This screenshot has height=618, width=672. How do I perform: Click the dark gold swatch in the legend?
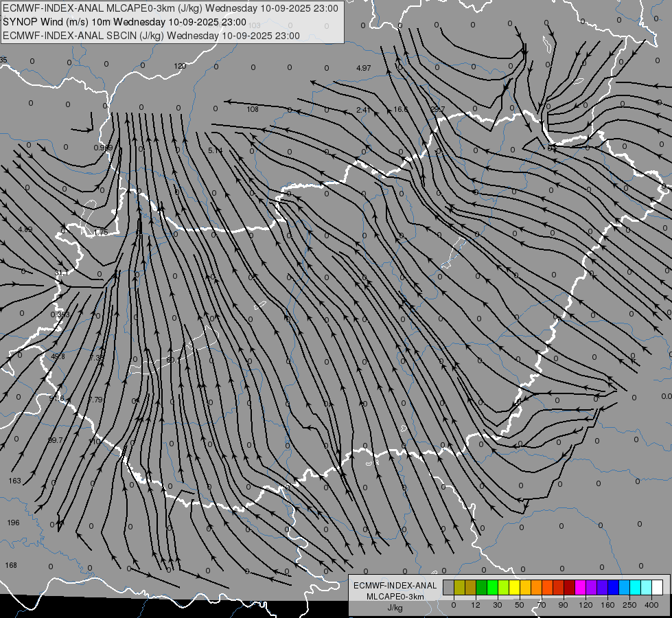[471, 588]
